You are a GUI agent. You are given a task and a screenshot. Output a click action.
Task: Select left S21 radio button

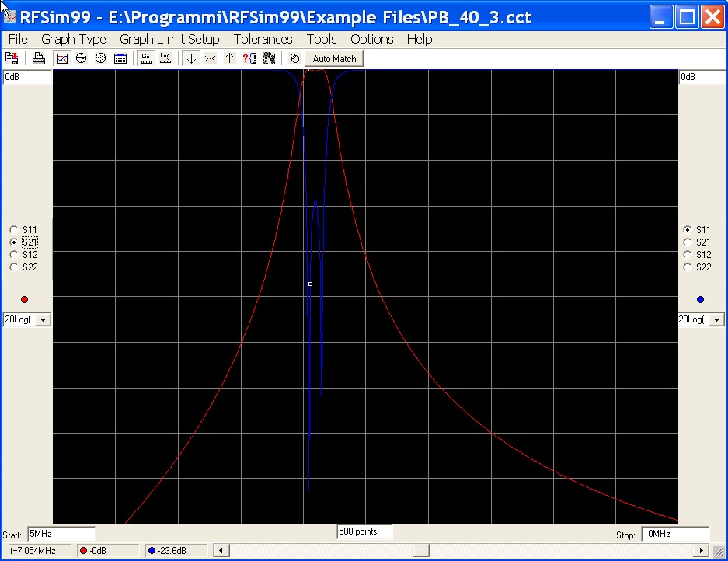coord(13,242)
